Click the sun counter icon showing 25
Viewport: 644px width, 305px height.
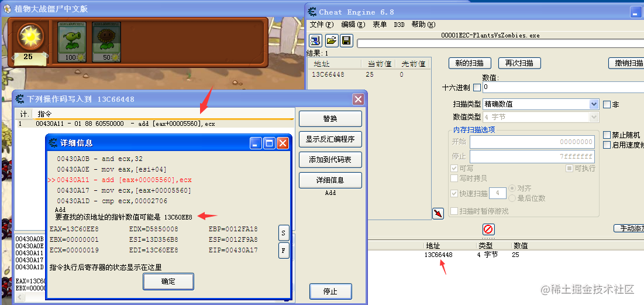(x=30, y=37)
